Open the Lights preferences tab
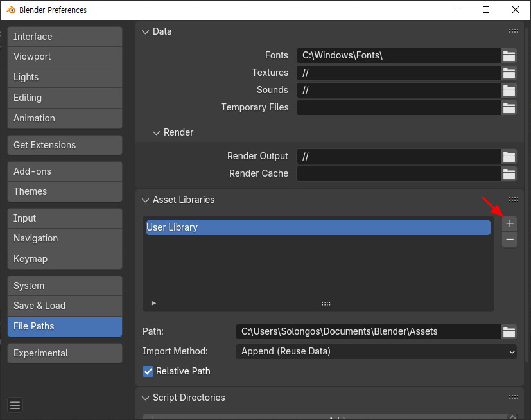 tap(65, 77)
